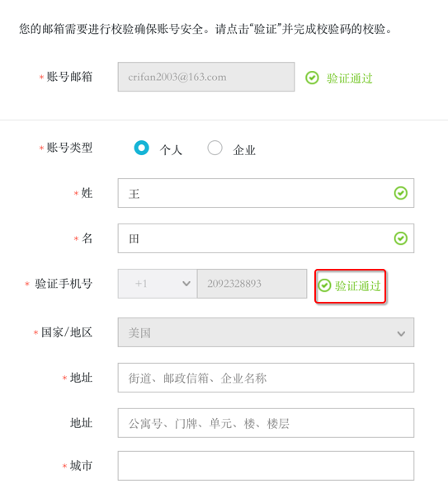Image resolution: width=448 pixels, height=494 pixels.
Task: Open the +1 country code dropdown
Action: 158,284
